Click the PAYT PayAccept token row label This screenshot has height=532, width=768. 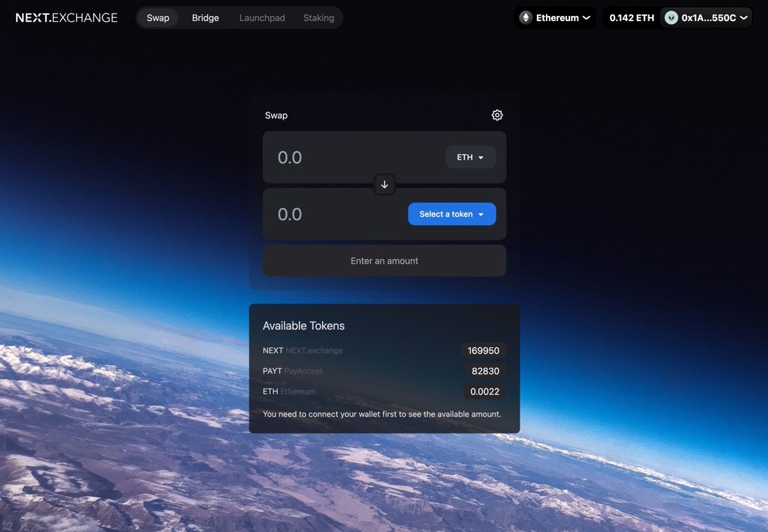click(x=292, y=371)
